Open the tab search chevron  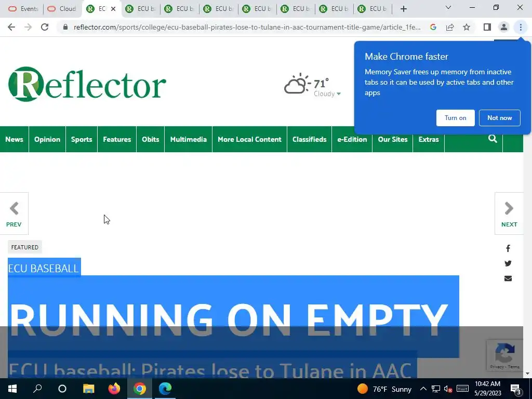pyautogui.click(x=448, y=7)
